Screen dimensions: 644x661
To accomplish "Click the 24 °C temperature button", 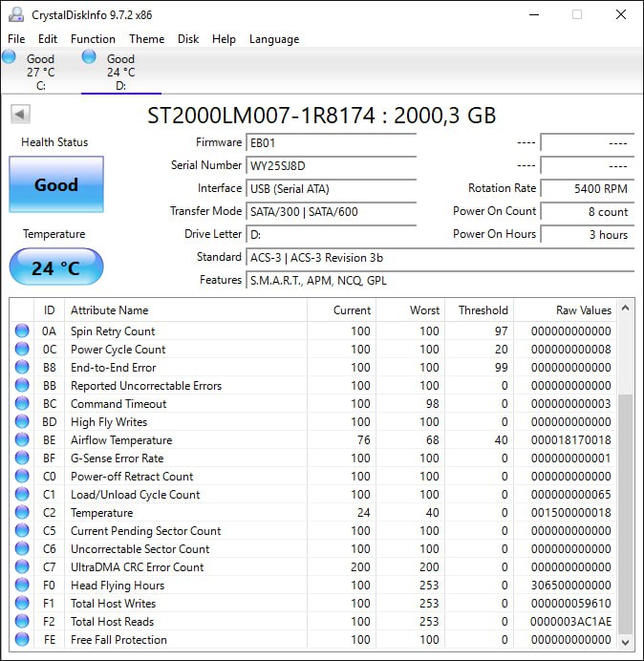I will pyautogui.click(x=56, y=267).
